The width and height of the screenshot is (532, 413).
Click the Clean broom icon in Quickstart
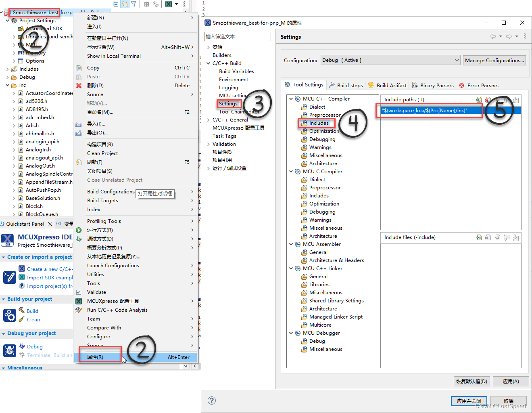click(22, 319)
